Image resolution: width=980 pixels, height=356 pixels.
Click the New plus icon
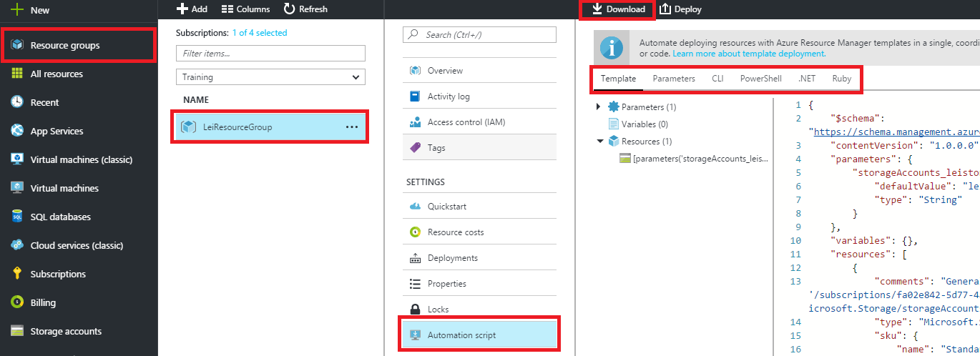point(17,10)
